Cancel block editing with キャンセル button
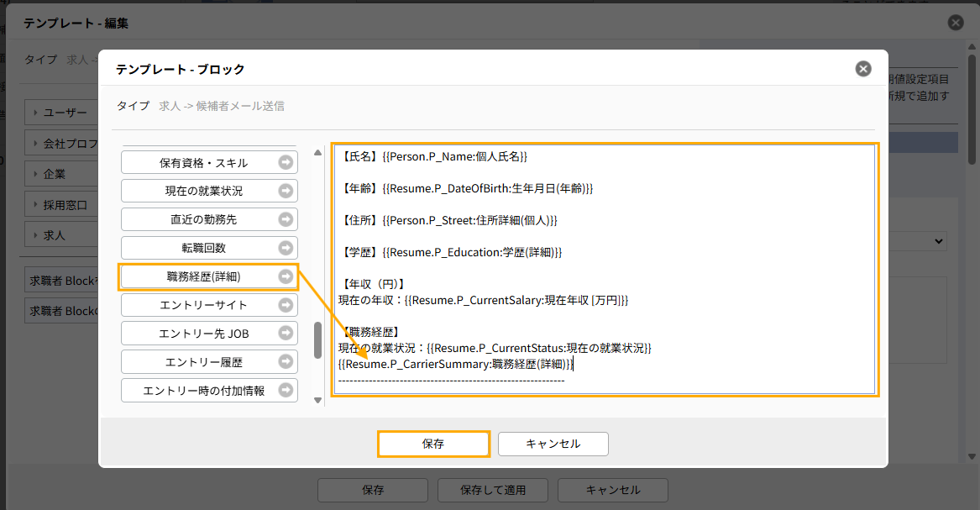This screenshot has height=510, width=980. point(553,444)
